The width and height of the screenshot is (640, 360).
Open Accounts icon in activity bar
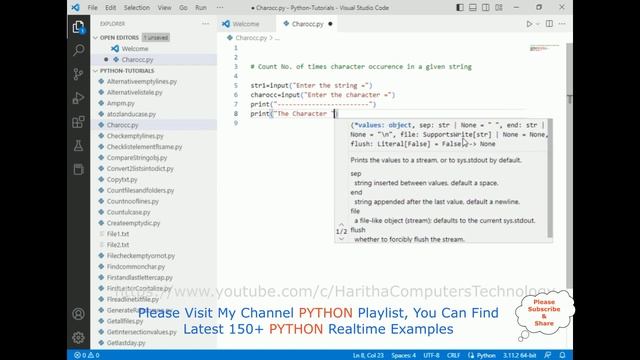pyautogui.click(x=78, y=313)
